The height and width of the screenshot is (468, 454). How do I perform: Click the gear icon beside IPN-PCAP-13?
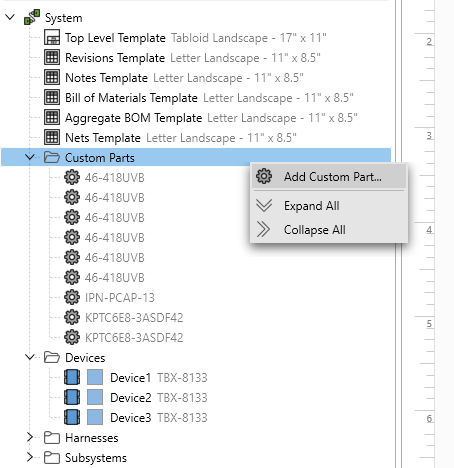(x=72, y=297)
